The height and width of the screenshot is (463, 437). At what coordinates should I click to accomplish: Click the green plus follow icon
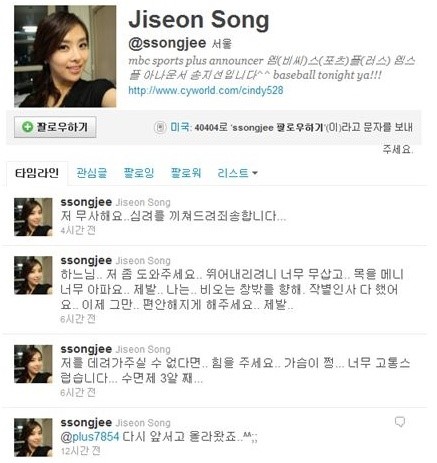(x=28, y=127)
